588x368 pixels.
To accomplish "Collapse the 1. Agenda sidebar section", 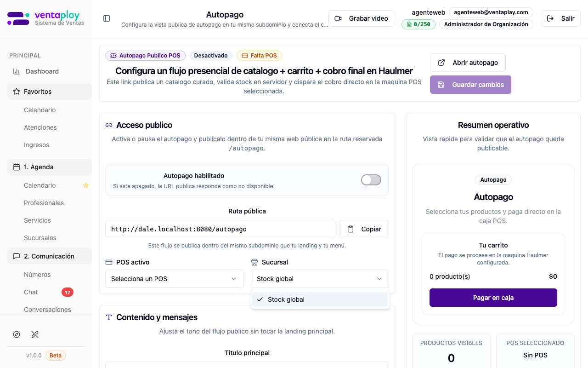I will 49,167.
